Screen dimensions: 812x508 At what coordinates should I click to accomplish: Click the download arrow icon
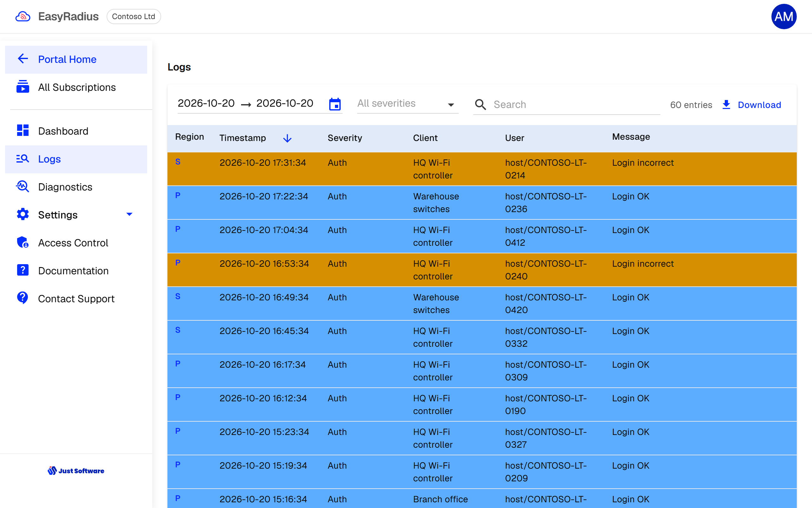(x=726, y=104)
